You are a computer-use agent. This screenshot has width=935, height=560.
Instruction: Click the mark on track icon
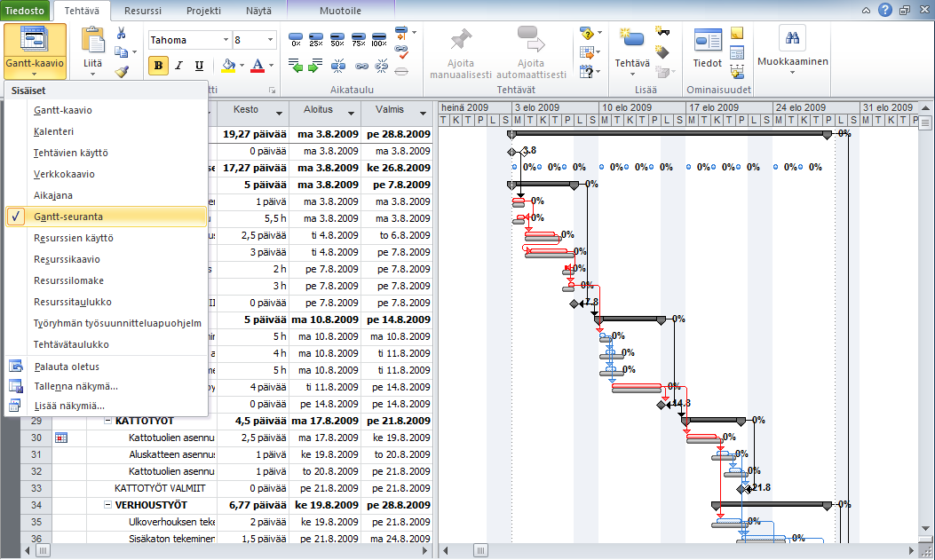[401, 32]
